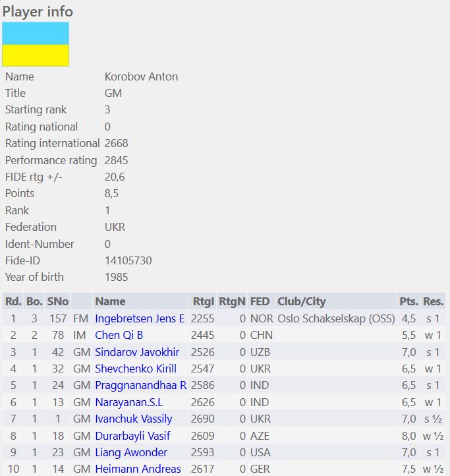Open Ivanchuk Vassily player details
Viewport: 450px width, 476px height.
[x=133, y=419]
